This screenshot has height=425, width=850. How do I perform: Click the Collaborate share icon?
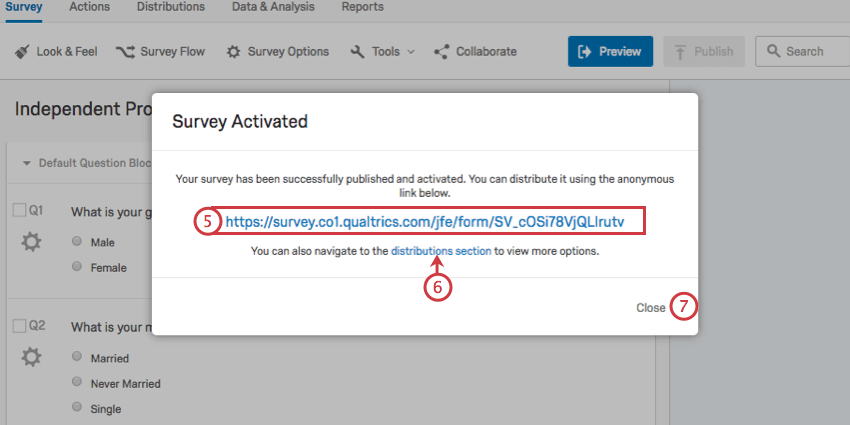pos(442,52)
